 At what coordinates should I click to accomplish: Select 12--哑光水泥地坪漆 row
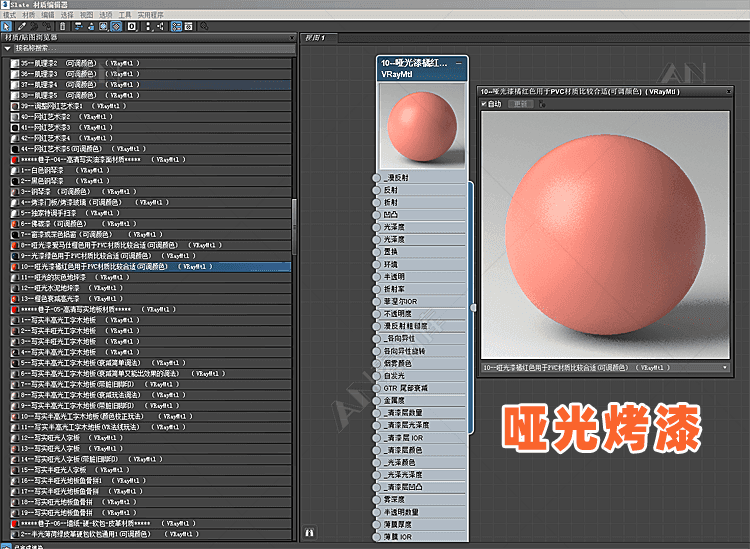pos(151,288)
